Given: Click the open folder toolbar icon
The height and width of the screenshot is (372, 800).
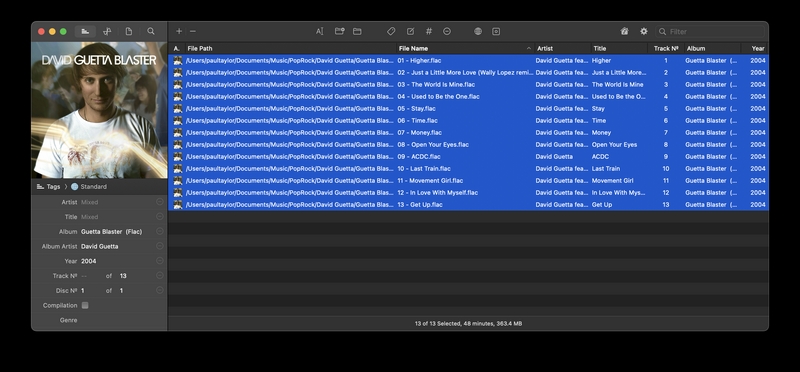Looking at the screenshot, I should tap(357, 31).
